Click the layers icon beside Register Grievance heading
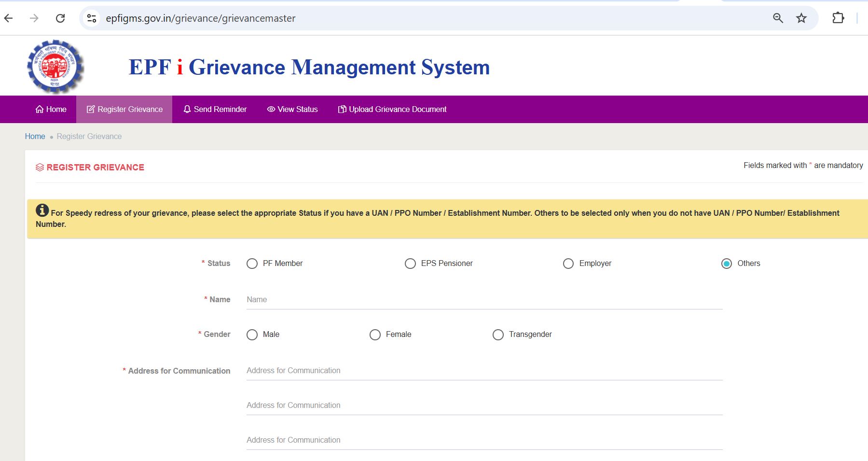Image resolution: width=868 pixels, height=461 pixels. click(x=40, y=168)
